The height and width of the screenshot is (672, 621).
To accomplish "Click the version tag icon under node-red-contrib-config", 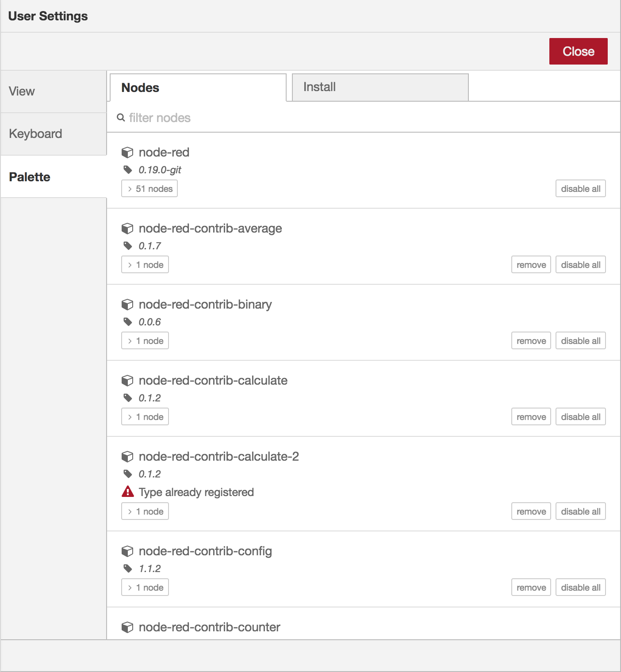I will point(128,569).
